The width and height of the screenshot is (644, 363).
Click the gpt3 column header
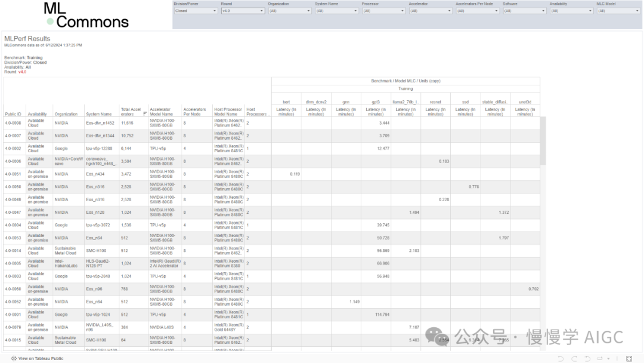[x=376, y=102]
